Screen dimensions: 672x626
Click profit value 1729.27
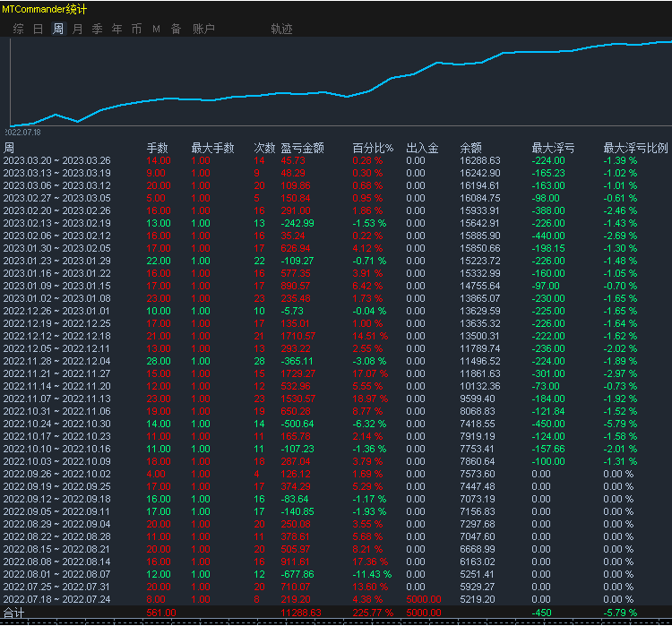pyautogui.click(x=297, y=373)
